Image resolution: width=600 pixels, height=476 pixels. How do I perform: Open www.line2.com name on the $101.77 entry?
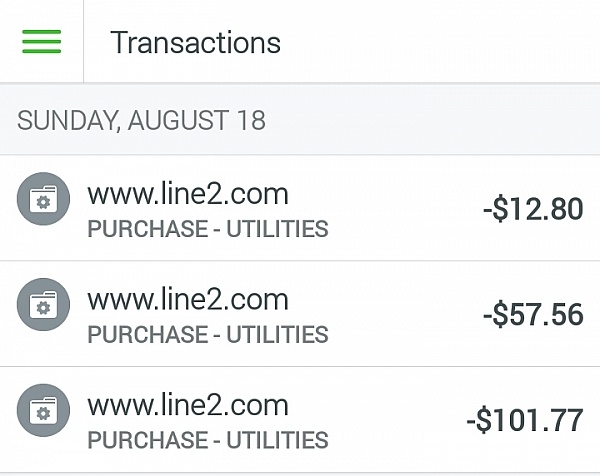(x=188, y=405)
